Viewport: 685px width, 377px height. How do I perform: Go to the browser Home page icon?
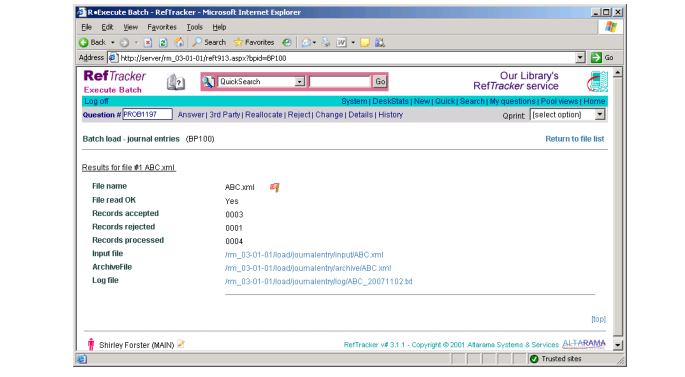(179, 42)
